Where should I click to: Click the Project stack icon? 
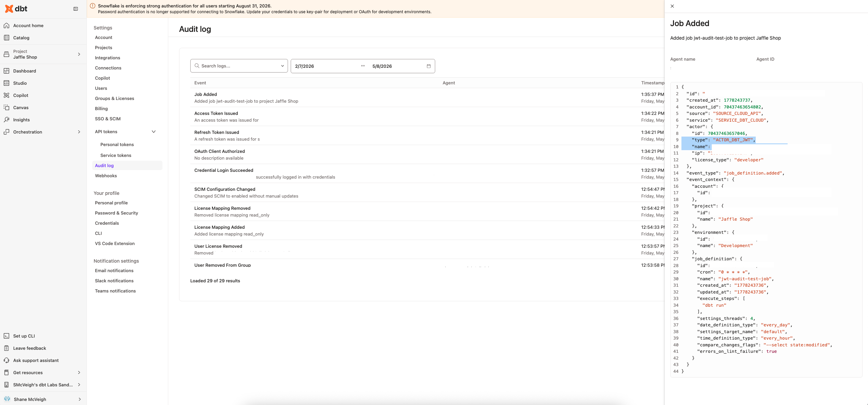coord(6,54)
